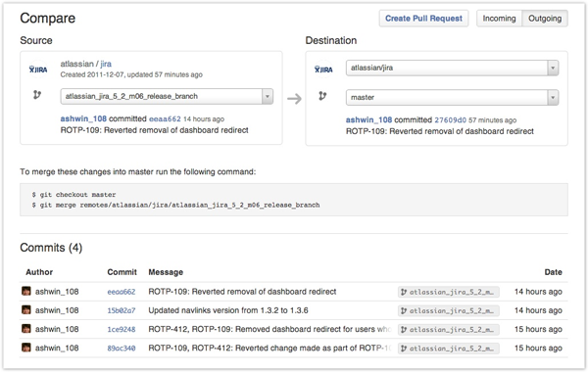Click the JIRA logo in Source panel
Screen dimensions: 588x373
(x=38, y=70)
